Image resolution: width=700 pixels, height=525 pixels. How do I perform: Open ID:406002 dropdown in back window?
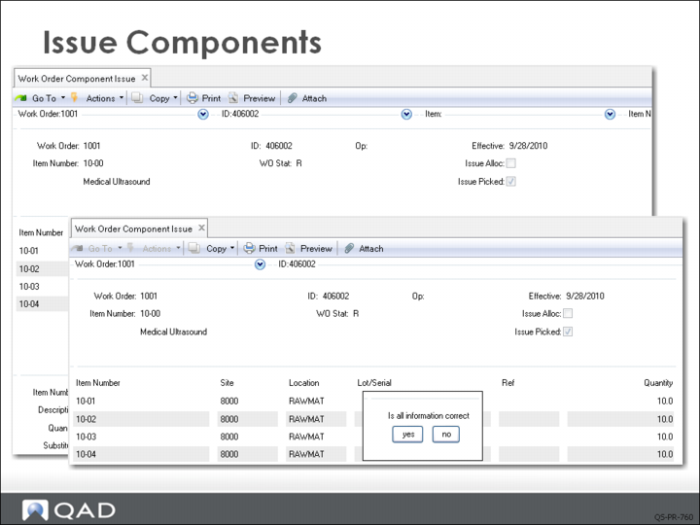[x=406, y=115]
